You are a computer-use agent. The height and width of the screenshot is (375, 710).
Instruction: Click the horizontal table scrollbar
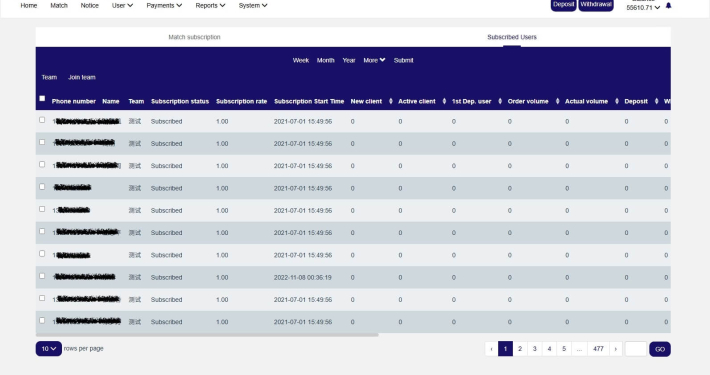[x=207, y=335]
